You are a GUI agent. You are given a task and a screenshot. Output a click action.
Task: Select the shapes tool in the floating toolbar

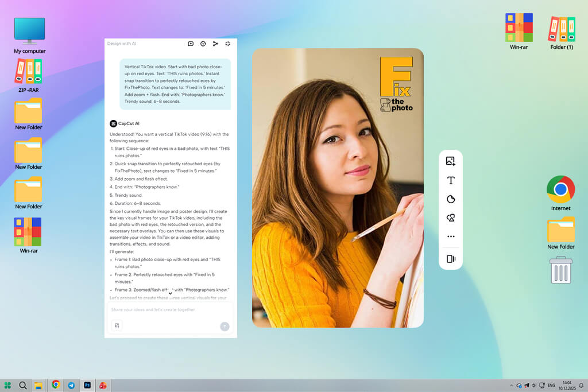pyautogui.click(x=451, y=218)
